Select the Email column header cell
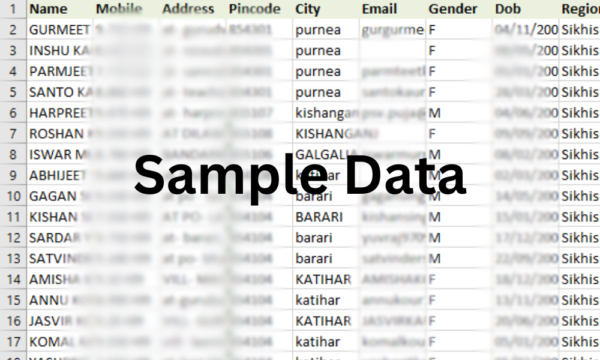 click(392, 9)
